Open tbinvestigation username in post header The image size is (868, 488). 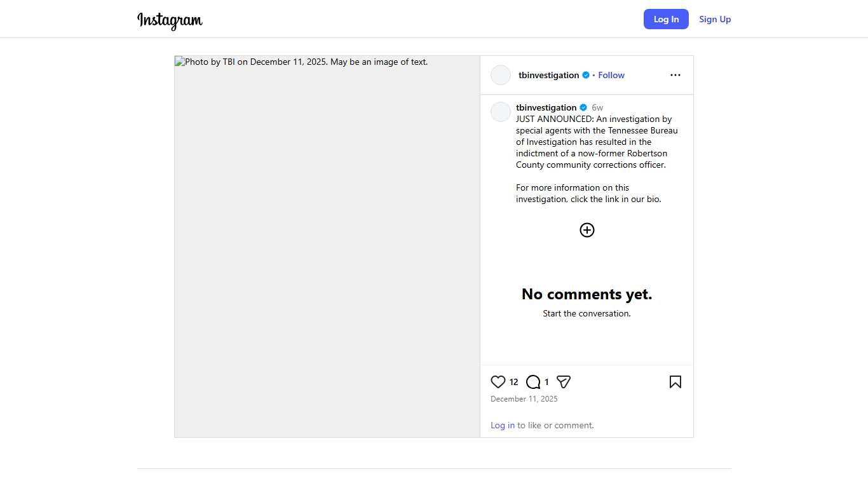(548, 75)
